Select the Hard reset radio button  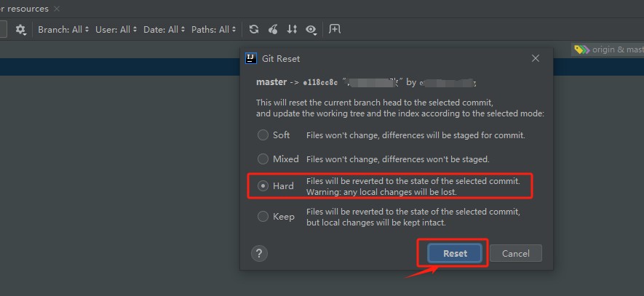[263, 186]
